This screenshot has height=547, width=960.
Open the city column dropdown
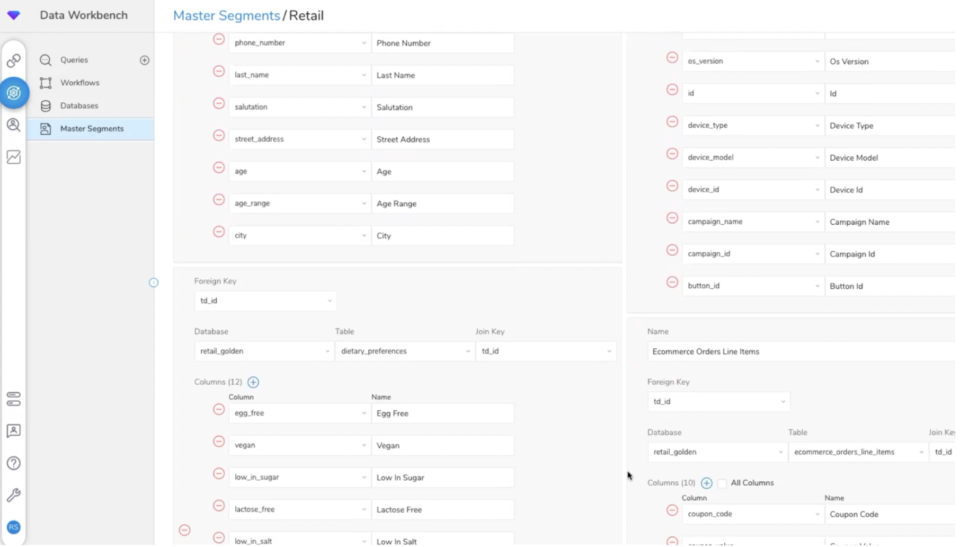(x=299, y=236)
